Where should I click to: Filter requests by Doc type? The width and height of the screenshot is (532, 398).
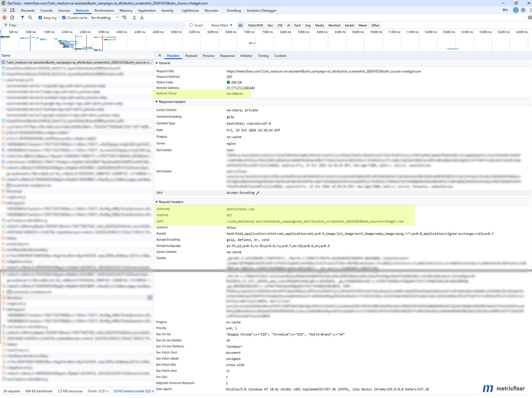click(x=270, y=25)
